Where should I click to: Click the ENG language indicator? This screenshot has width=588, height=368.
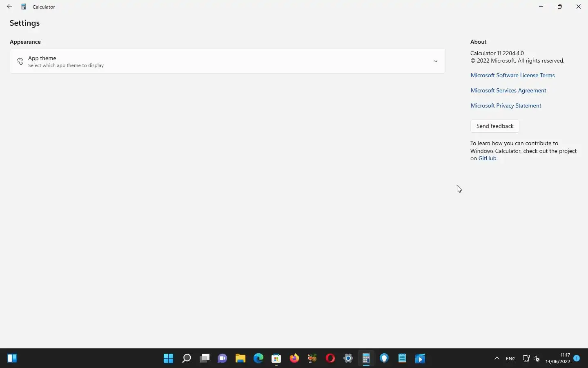click(x=510, y=359)
